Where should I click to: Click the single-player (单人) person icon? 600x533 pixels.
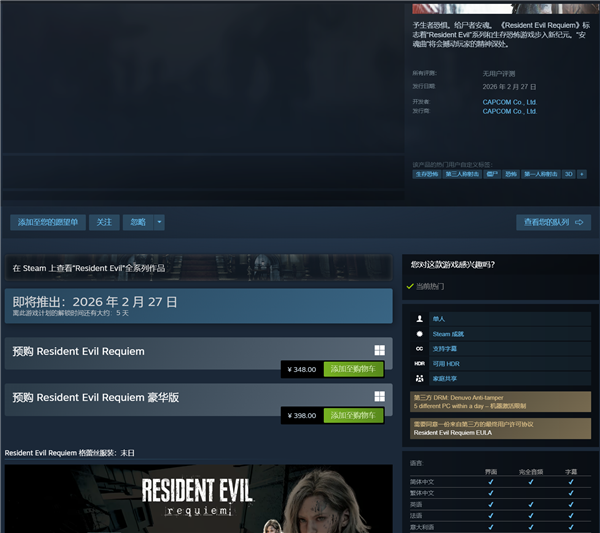point(419,319)
